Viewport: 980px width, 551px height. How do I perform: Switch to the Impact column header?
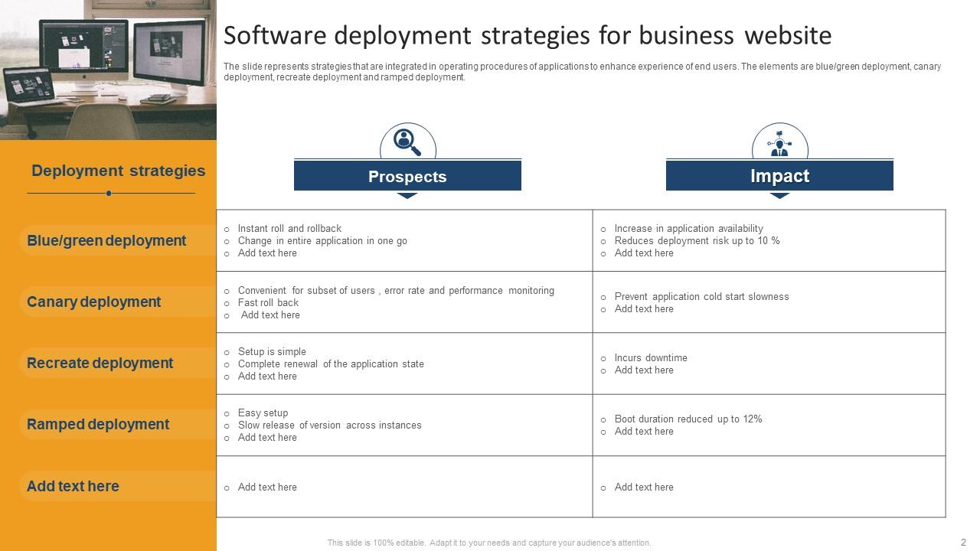click(780, 175)
